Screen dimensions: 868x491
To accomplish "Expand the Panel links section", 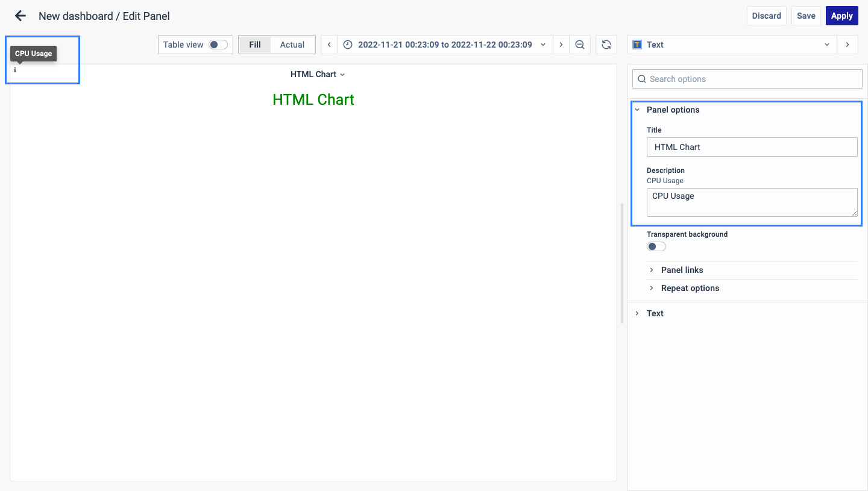I will 682,270.
